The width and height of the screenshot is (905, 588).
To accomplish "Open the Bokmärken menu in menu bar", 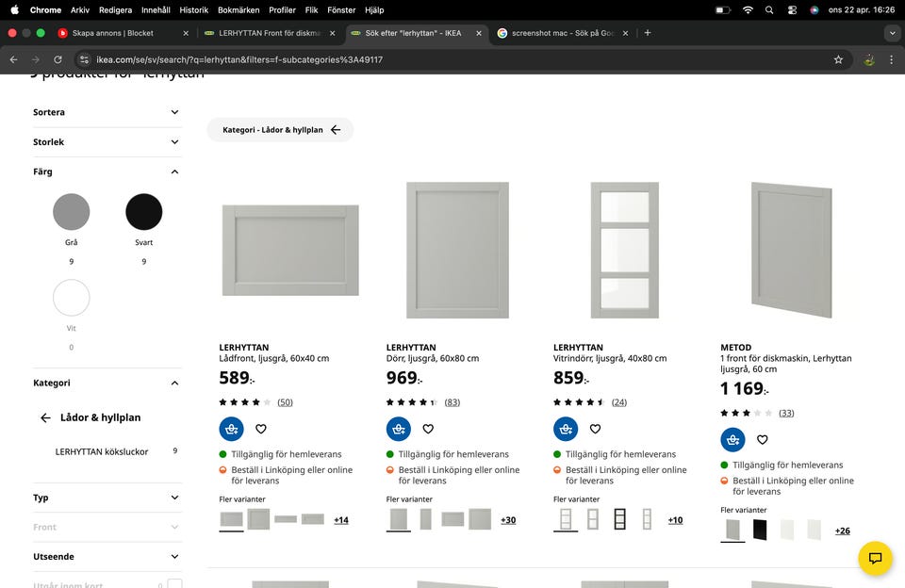I will click(238, 9).
